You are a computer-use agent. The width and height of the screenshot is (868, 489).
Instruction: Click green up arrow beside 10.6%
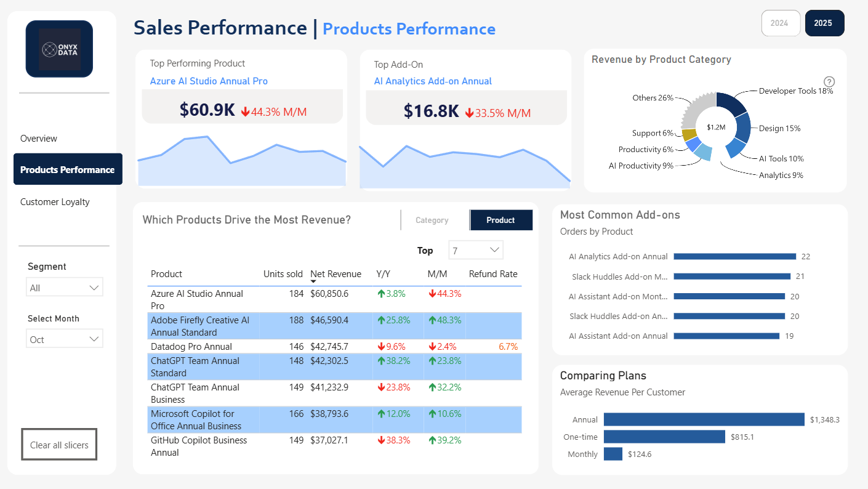coord(432,414)
